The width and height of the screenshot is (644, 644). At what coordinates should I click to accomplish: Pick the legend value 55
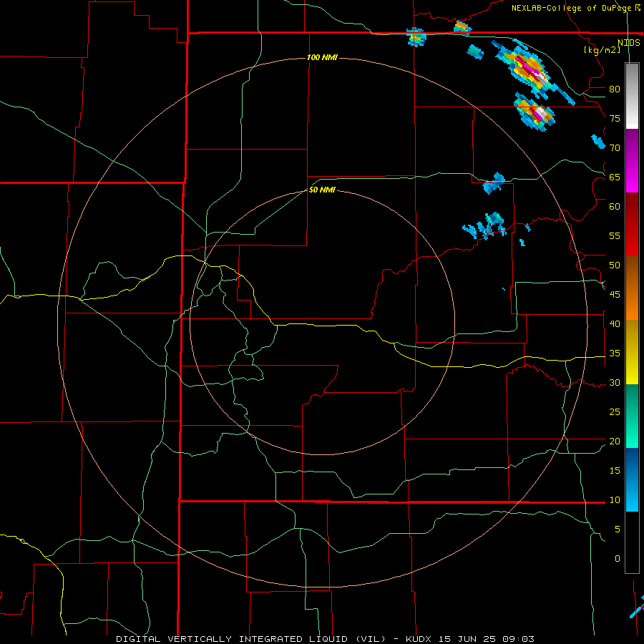pyautogui.click(x=615, y=236)
